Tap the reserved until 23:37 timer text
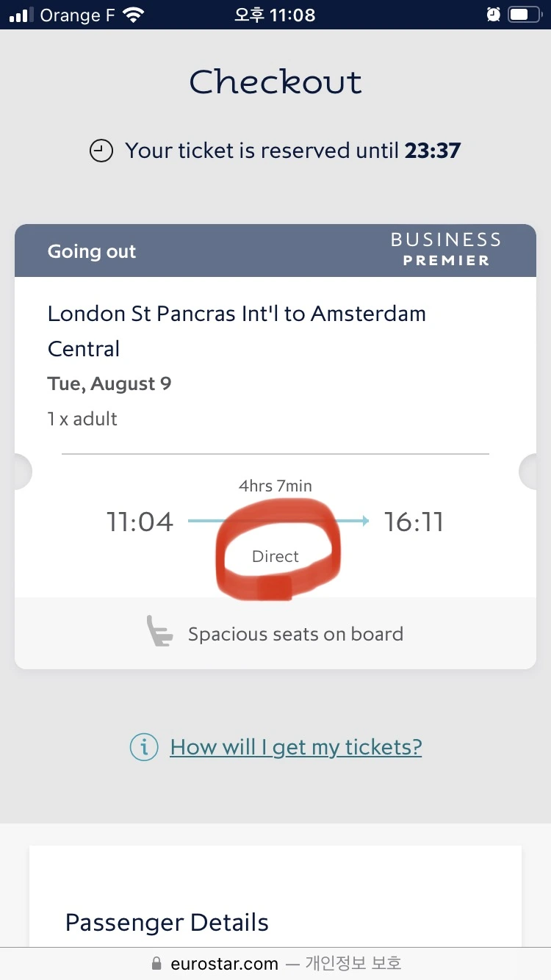 tap(293, 151)
